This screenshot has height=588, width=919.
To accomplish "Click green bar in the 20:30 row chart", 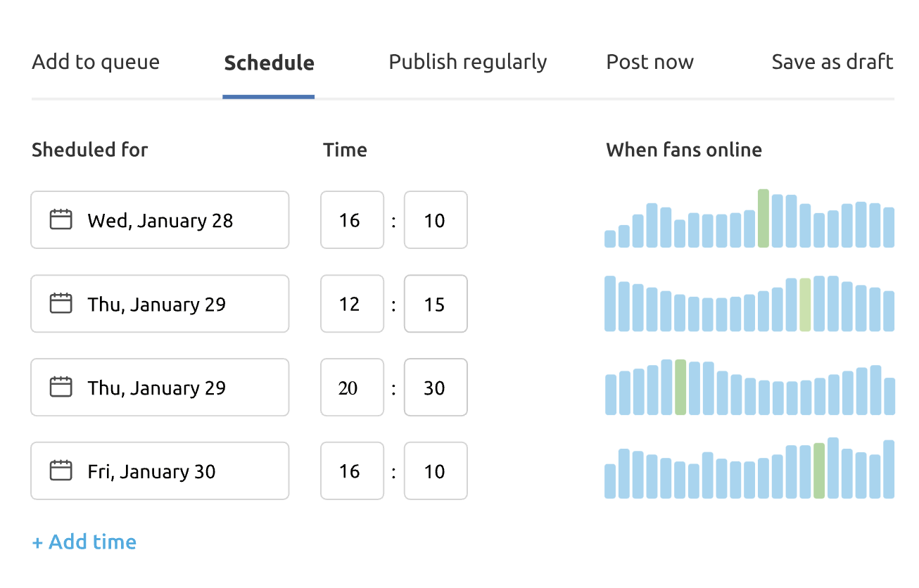I will click(680, 388).
